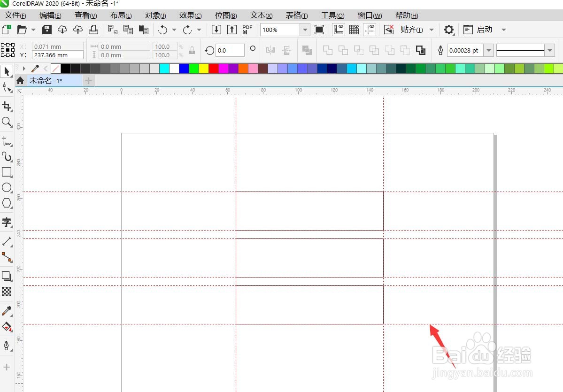The height and width of the screenshot is (392, 563).
Task: Click the Open file folder icon
Action: point(22,30)
